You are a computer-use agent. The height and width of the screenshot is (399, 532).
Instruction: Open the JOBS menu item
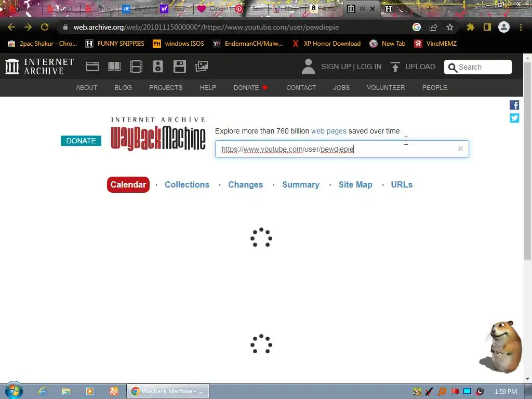click(341, 87)
